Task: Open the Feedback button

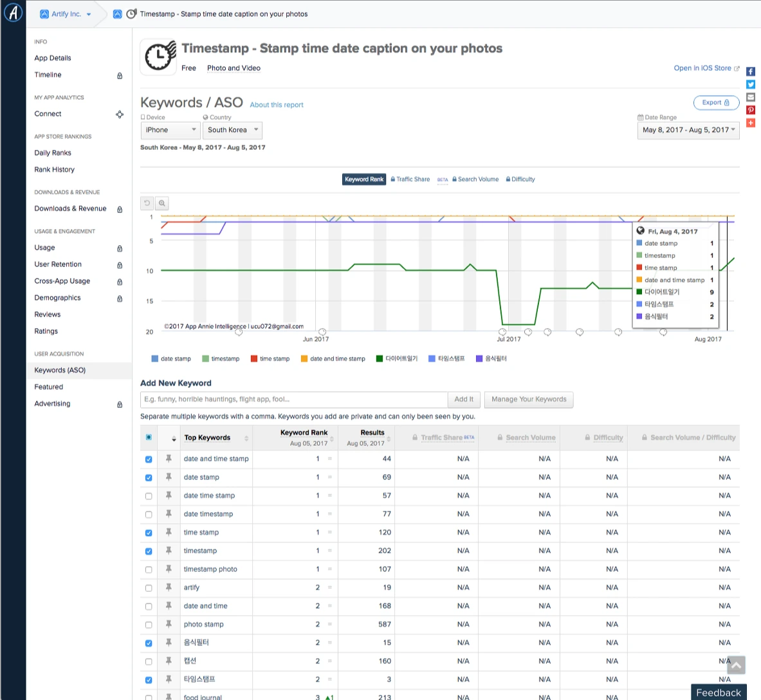Action: 719,692
